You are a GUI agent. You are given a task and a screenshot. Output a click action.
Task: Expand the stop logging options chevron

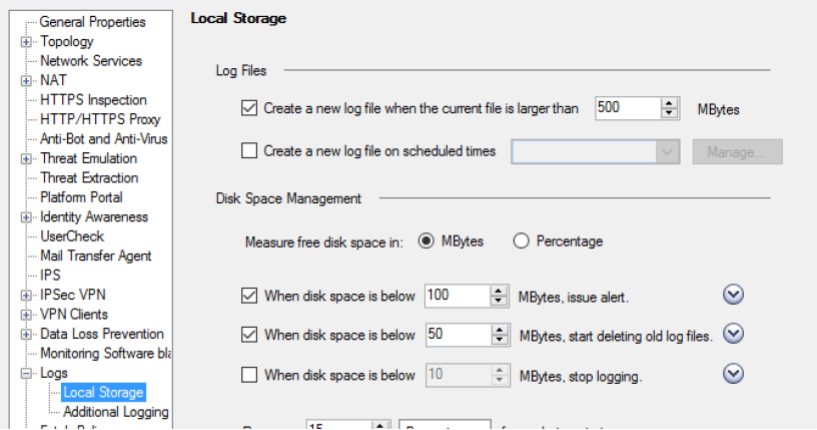point(733,374)
